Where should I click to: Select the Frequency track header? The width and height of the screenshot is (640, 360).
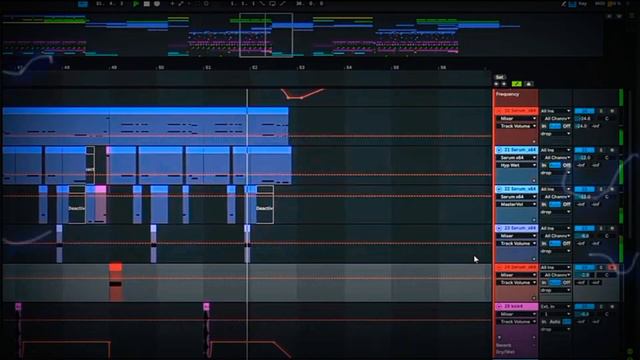pyautogui.click(x=516, y=98)
